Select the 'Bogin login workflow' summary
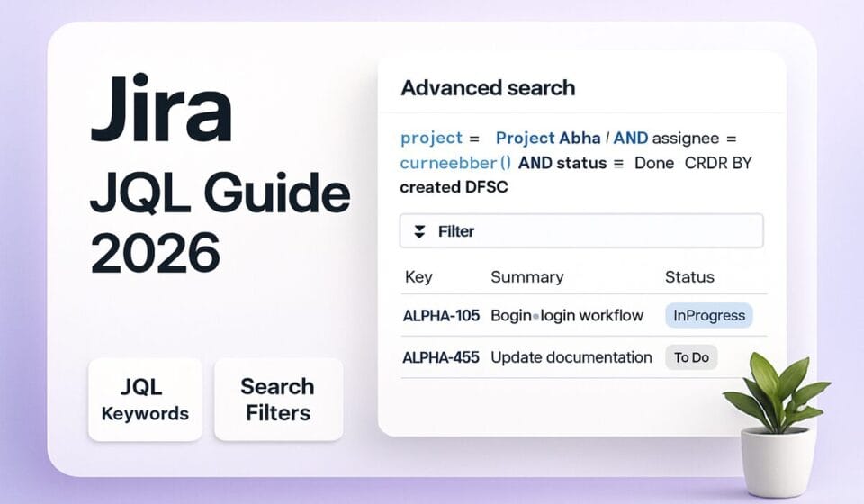 pyautogui.click(x=567, y=316)
